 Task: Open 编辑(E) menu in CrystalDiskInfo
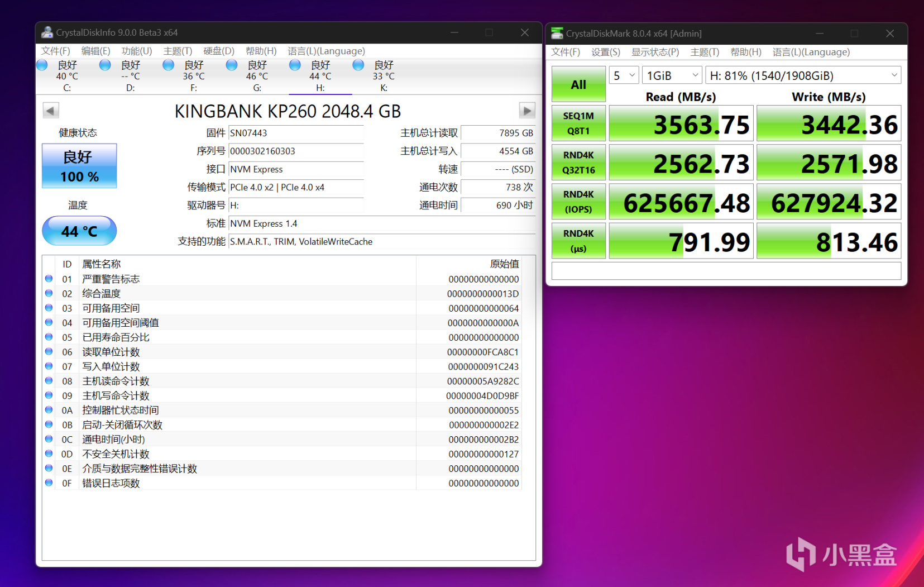pos(95,51)
